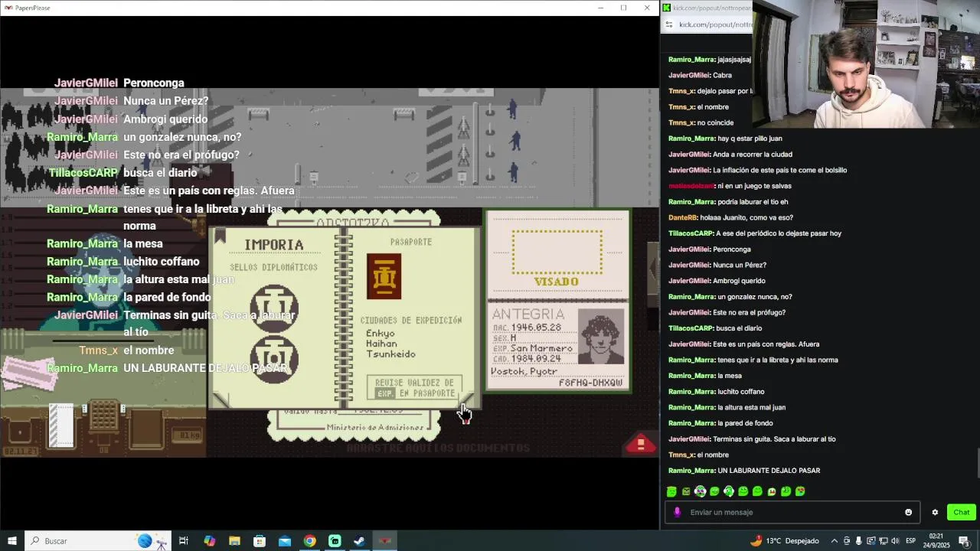Open Copilot from the taskbar
Viewport: 980px width, 551px height.
(210, 541)
